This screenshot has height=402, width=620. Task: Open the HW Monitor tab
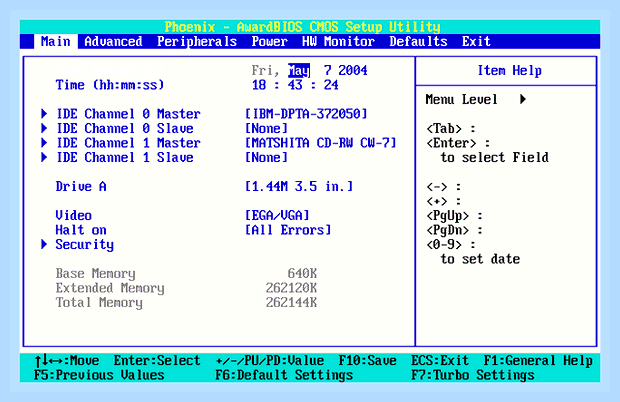click(338, 42)
